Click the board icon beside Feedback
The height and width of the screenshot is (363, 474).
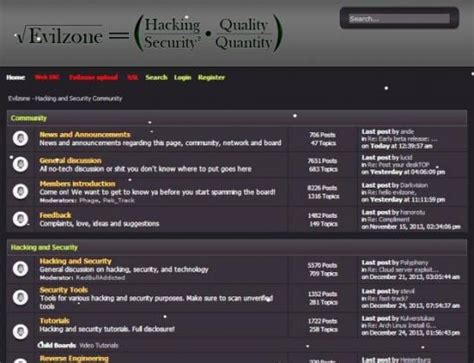point(20,219)
